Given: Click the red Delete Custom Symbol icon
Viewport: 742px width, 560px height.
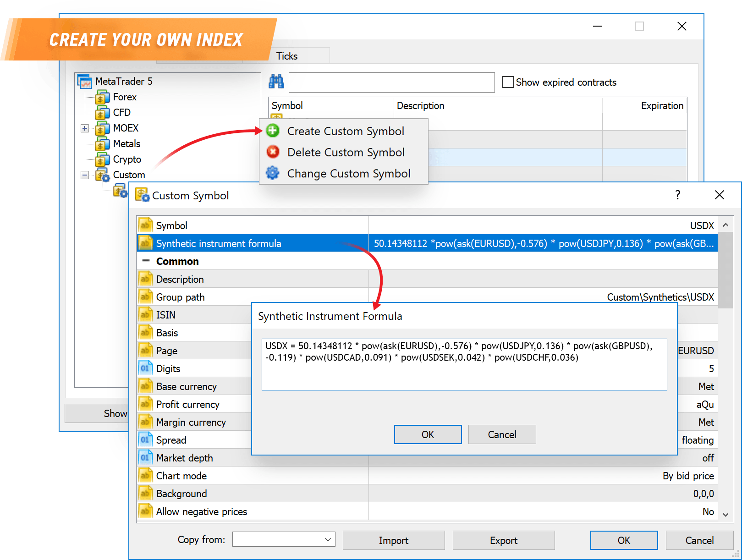Looking at the screenshot, I should (273, 152).
